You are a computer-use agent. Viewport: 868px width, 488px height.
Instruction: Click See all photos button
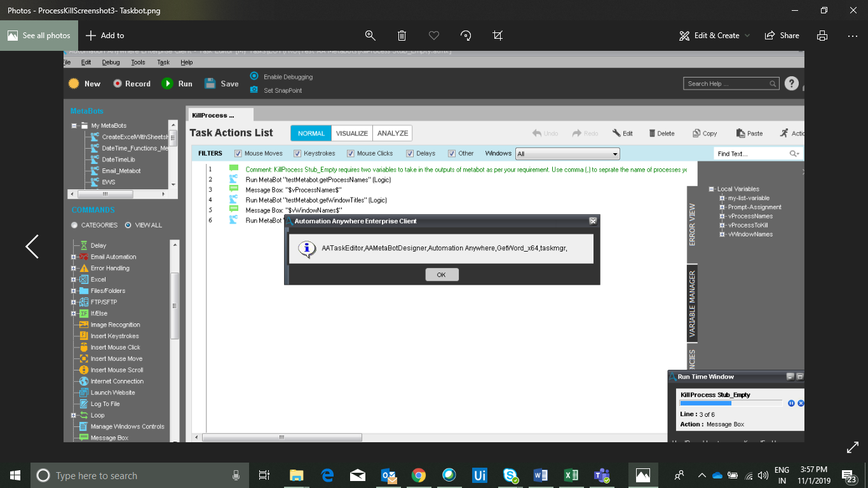(39, 36)
